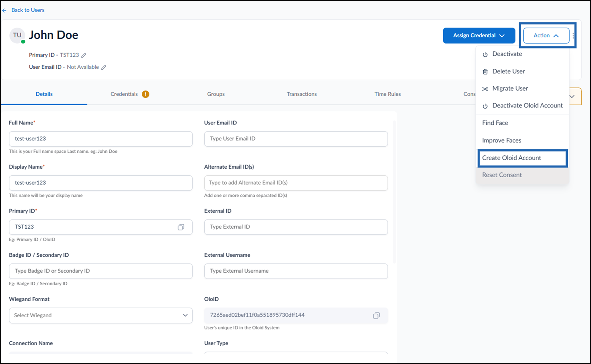This screenshot has width=591, height=364.
Task: Select the Details tab
Action: tap(44, 94)
